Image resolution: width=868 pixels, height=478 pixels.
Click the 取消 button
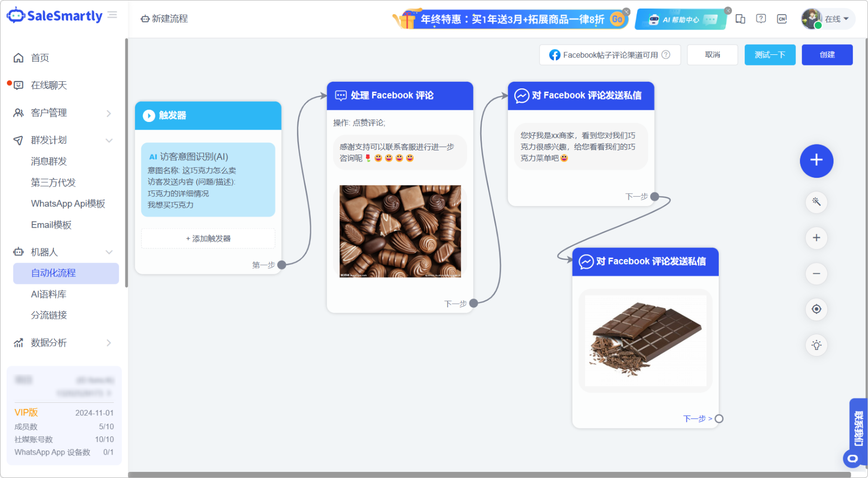coord(713,55)
